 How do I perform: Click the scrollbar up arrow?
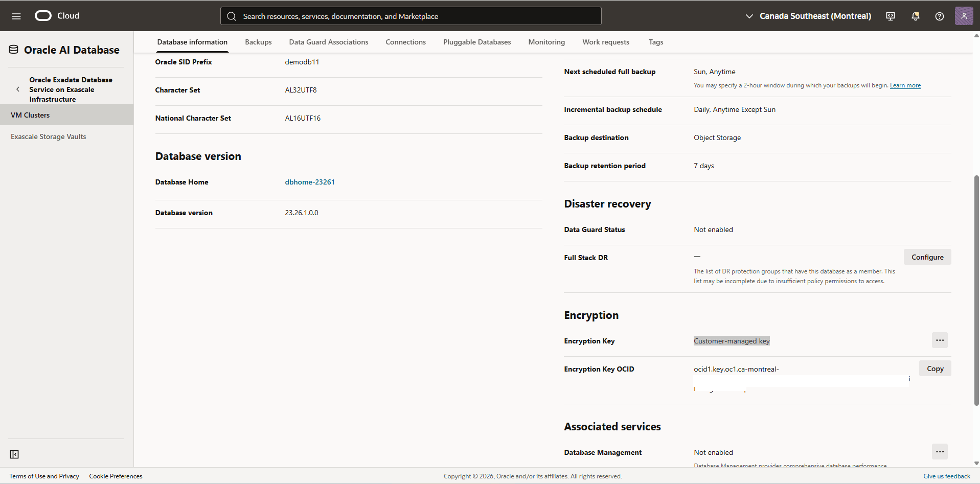(x=976, y=35)
